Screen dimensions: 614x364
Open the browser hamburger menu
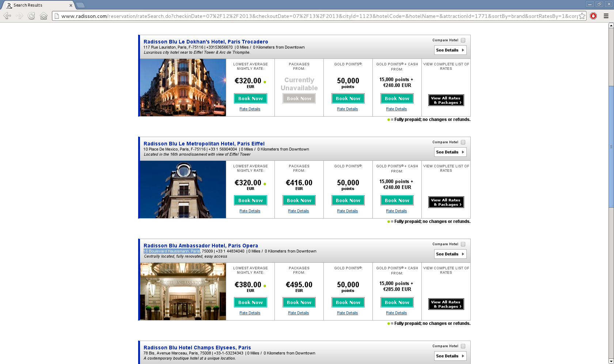pos(606,16)
